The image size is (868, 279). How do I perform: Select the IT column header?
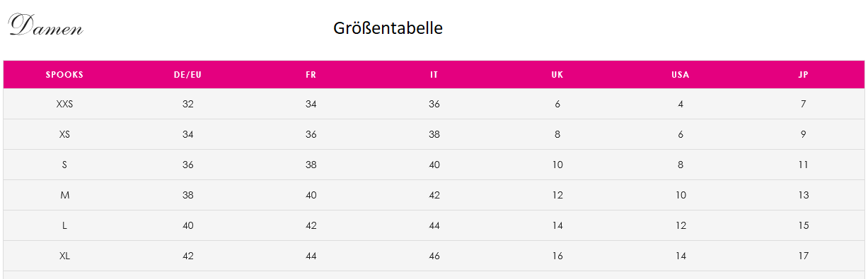point(434,75)
